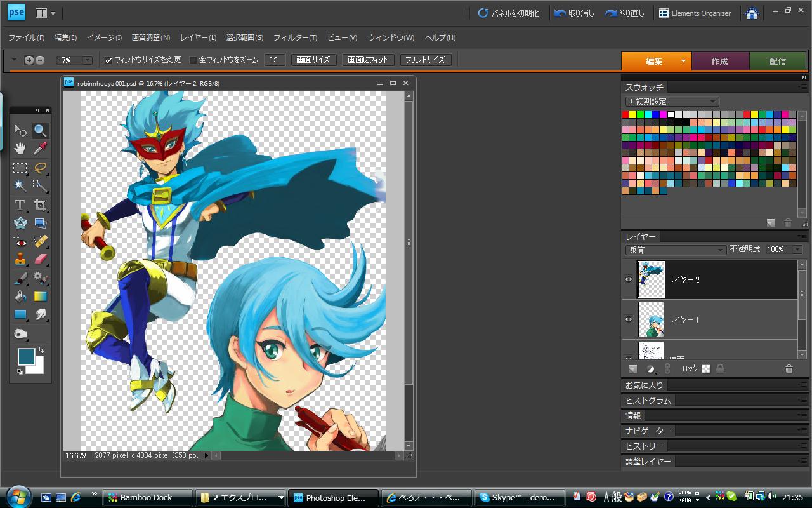Enable 全ウィンドウをズーム checkbox

pyautogui.click(x=193, y=60)
